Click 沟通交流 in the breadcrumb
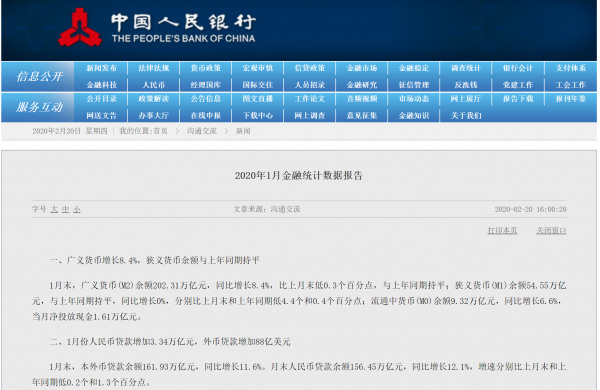 pyautogui.click(x=202, y=131)
